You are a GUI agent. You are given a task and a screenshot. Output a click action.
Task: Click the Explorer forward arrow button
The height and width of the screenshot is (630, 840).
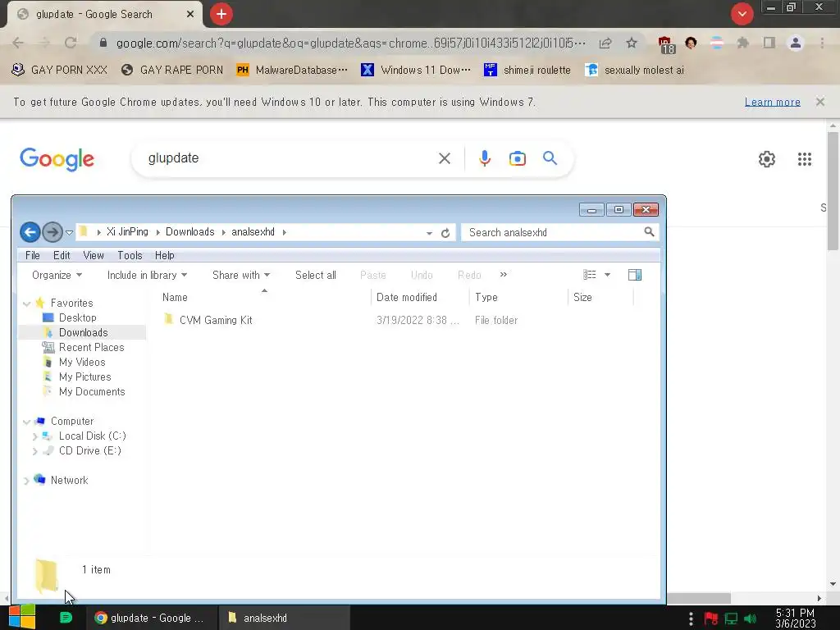tap(52, 232)
